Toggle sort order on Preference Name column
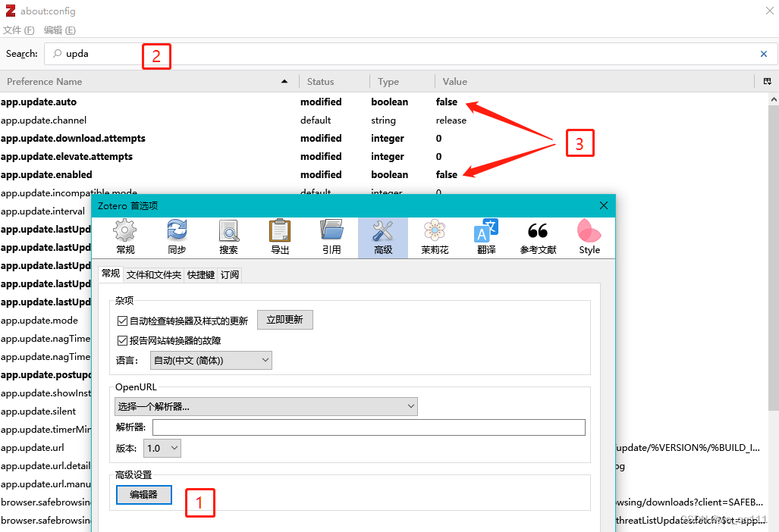 [148, 81]
